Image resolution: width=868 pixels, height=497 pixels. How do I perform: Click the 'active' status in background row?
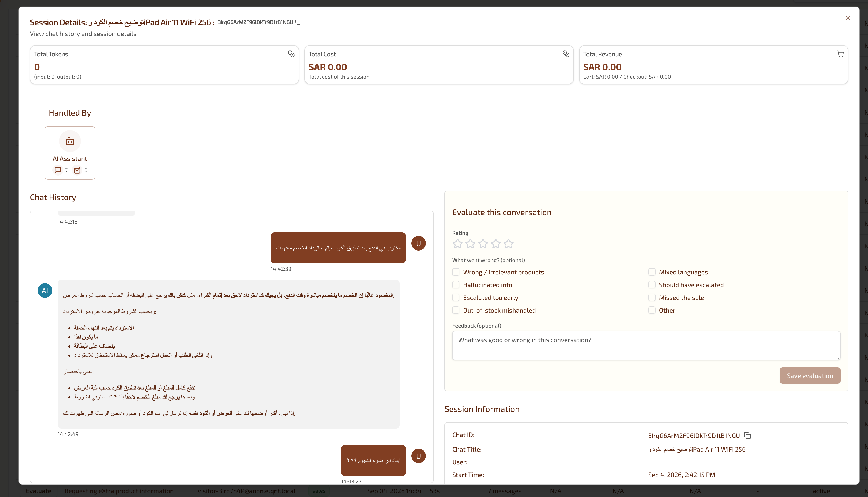point(821,491)
